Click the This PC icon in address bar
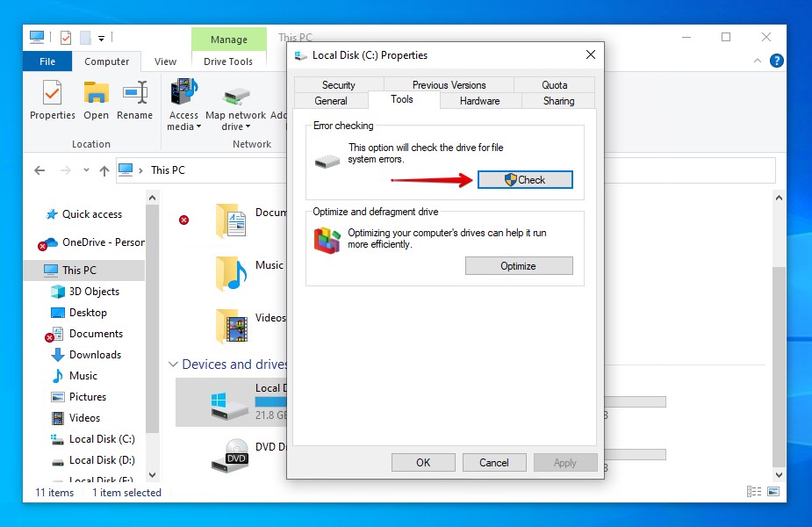 click(126, 170)
